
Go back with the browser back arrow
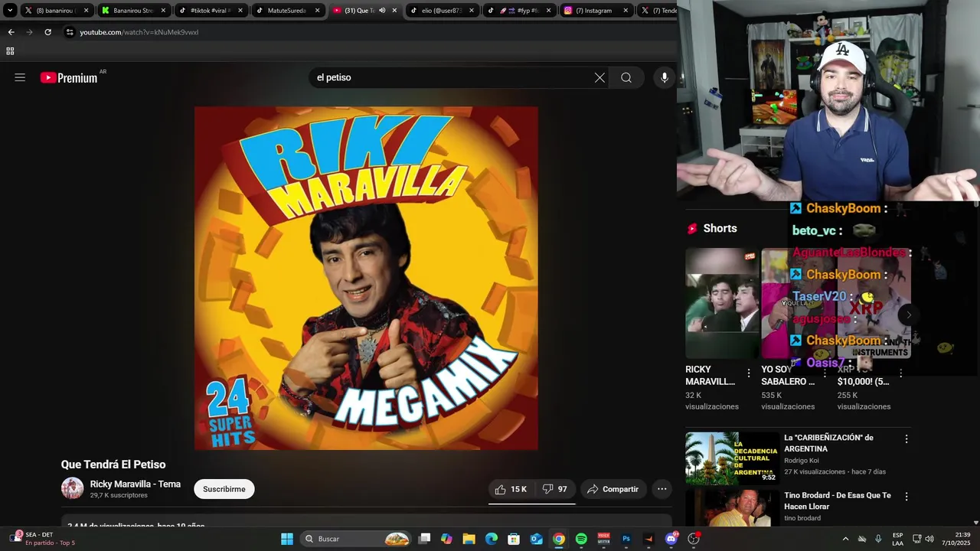11,32
